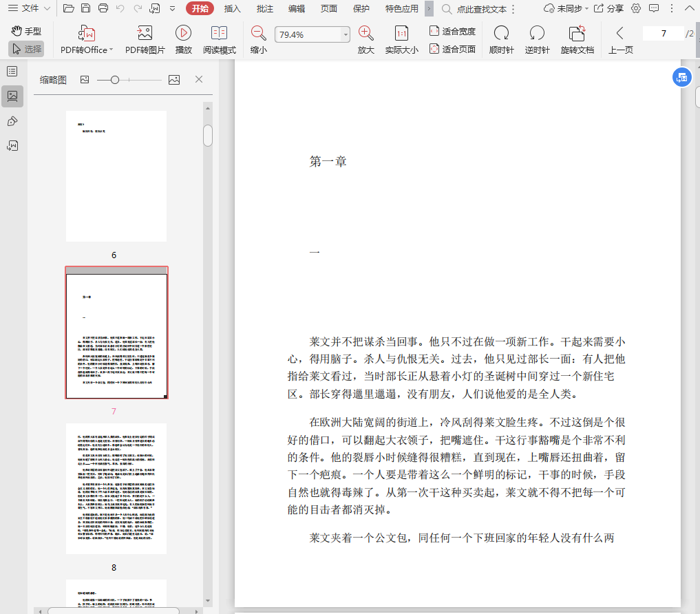The image size is (700, 614).
Task: Open the thumbnail panel sidebar icon
Action: click(x=12, y=96)
